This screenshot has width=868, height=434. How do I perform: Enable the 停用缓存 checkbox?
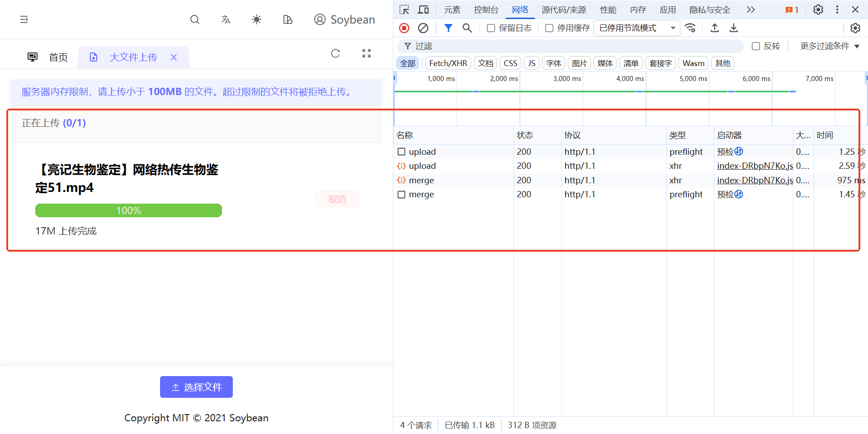click(x=549, y=28)
